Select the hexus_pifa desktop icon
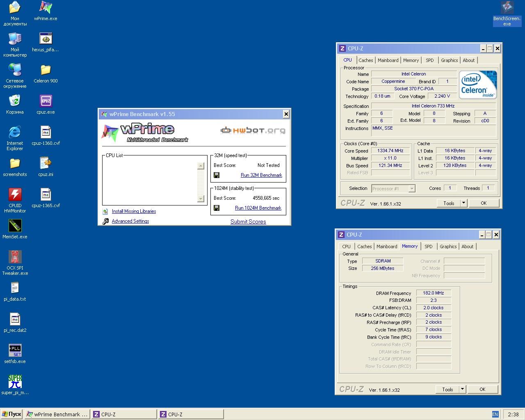The width and height of the screenshot is (525, 420). click(x=46, y=42)
